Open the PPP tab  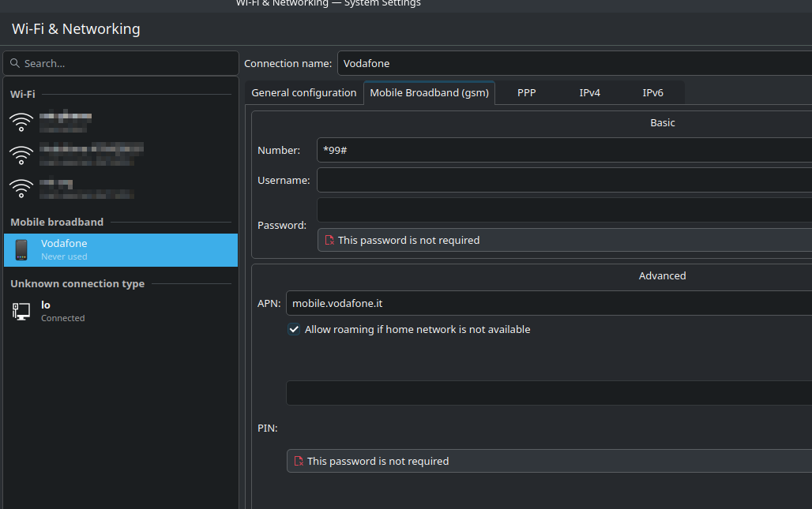[527, 92]
